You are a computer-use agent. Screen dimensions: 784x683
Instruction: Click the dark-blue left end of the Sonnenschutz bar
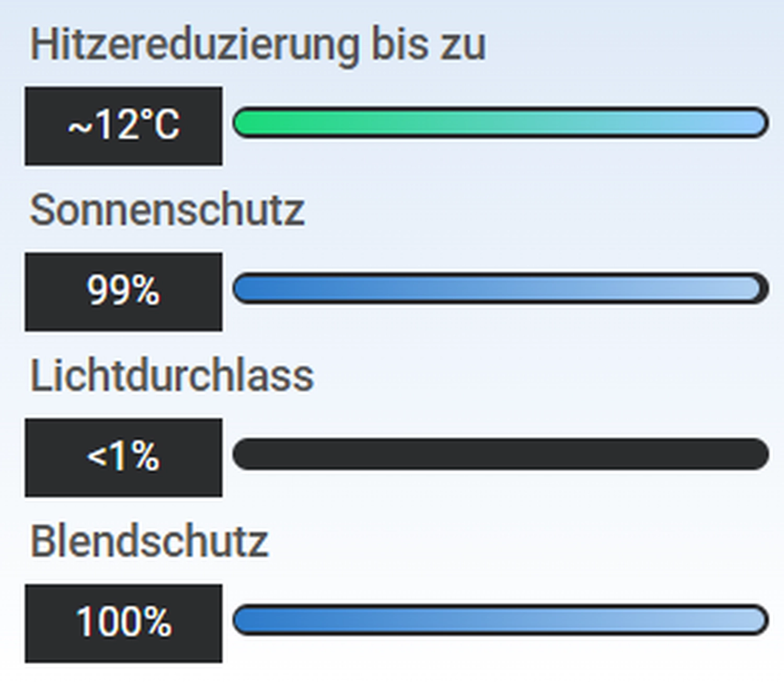[248, 288]
